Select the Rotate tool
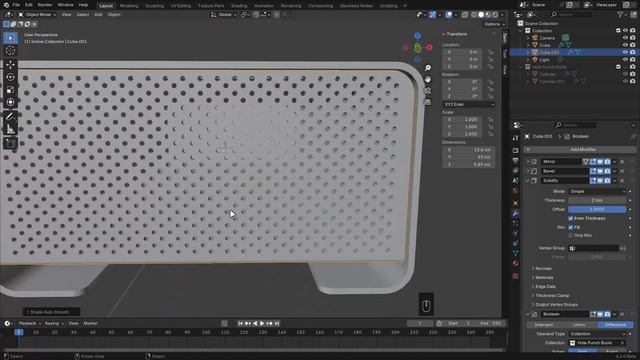 pyautogui.click(x=11, y=77)
